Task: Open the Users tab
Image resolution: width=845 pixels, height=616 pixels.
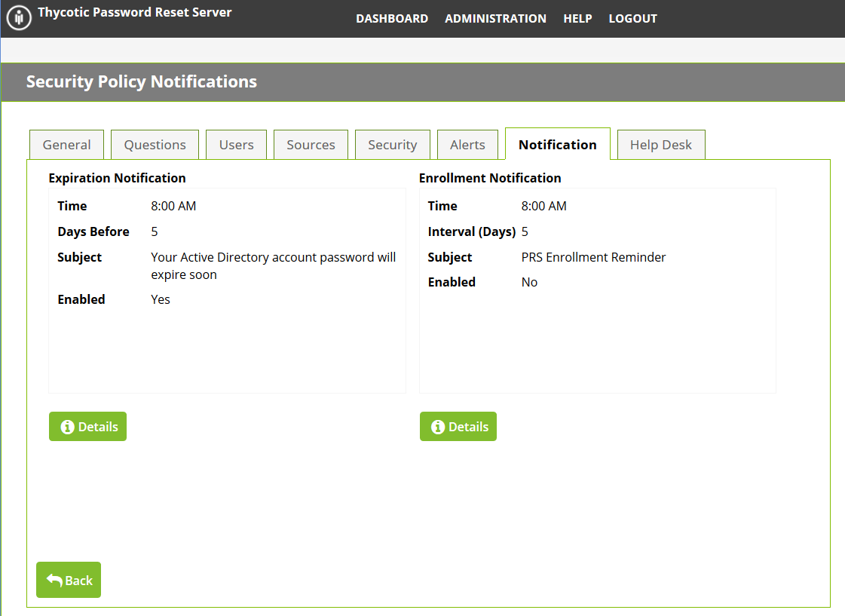Action: (x=237, y=145)
